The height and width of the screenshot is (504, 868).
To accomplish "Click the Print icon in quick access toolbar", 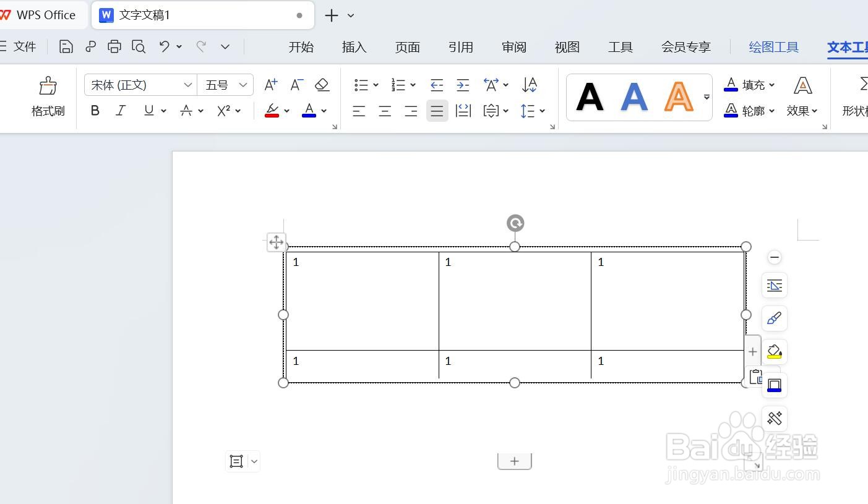I will (x=114, y=46).
